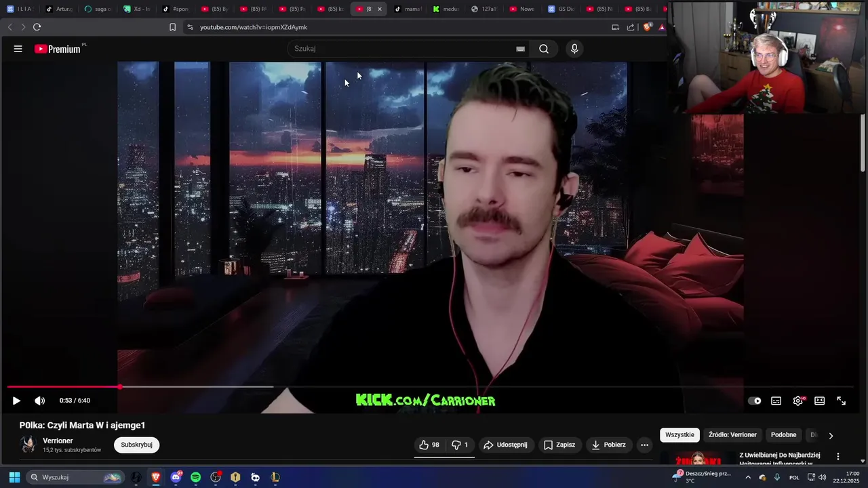Open weather widget Deszcz/śnieg
The width and height of the screenshot is (868, 488).
pos(702,477)
